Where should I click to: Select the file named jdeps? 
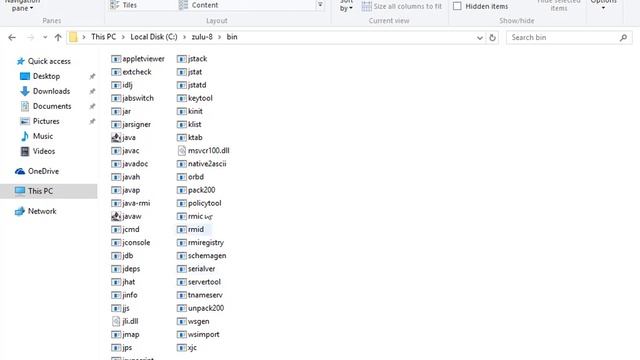(x=126, y=269)
